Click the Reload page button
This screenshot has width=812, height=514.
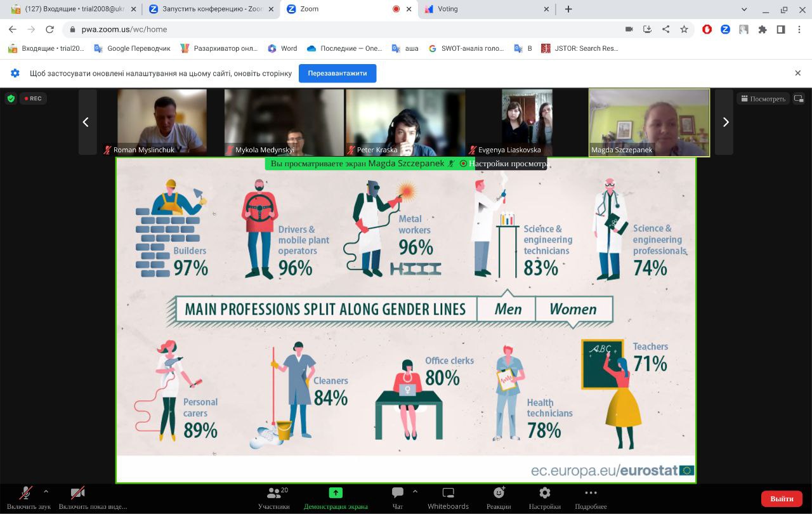click(x=337, y=73)
